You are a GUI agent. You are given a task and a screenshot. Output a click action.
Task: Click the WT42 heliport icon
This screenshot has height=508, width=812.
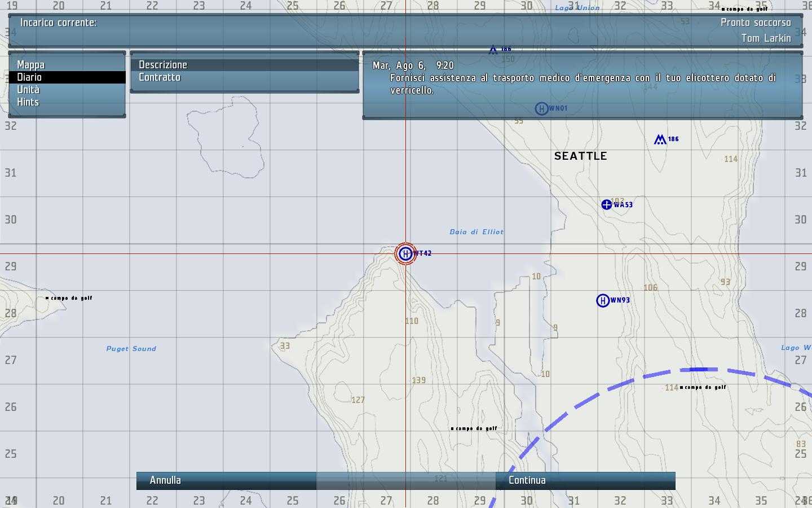pos(405,253)
